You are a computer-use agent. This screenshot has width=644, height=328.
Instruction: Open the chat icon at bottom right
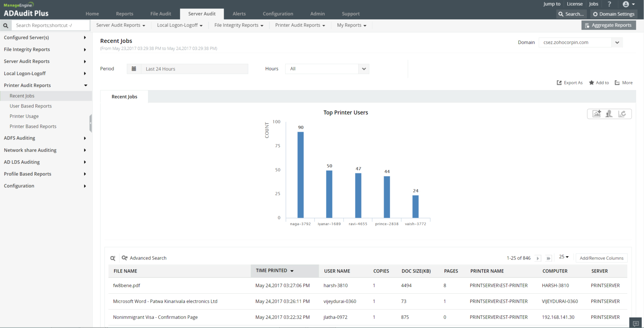click(636, 323)
